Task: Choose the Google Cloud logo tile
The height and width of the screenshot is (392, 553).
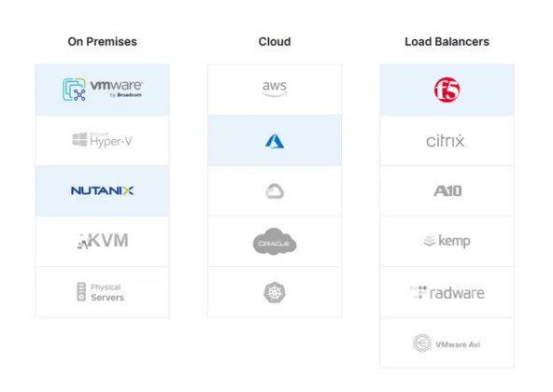Action: click(275, 190)
